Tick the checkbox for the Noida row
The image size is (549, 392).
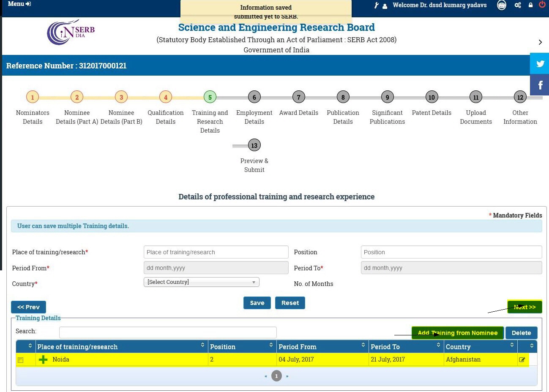coord(20,360)
